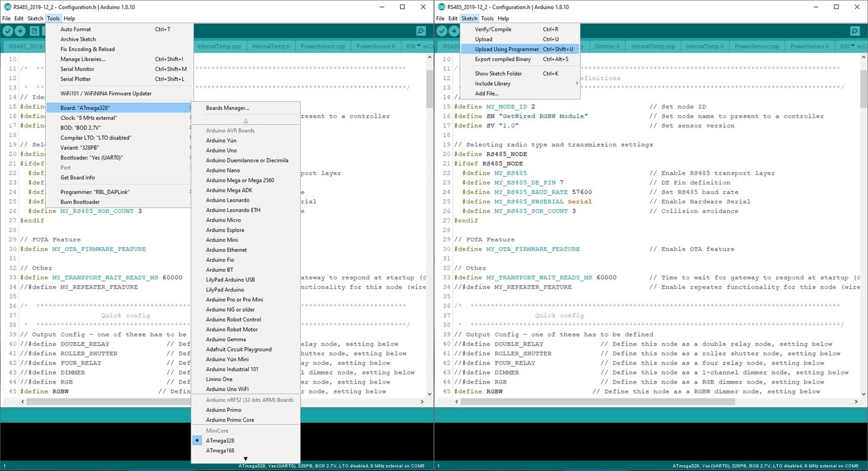Click Upload arrow icon in right window
868x471 pixels.
[x=454, y=31]
